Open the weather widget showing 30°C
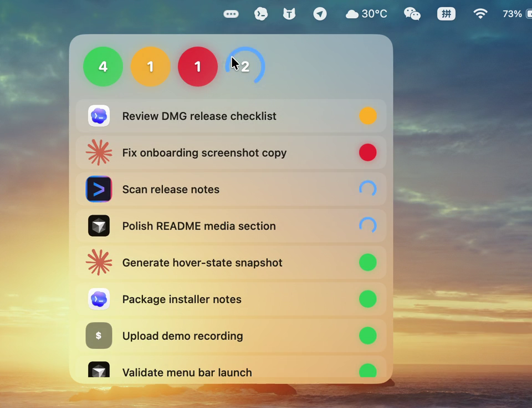 [x=366, y=14]
